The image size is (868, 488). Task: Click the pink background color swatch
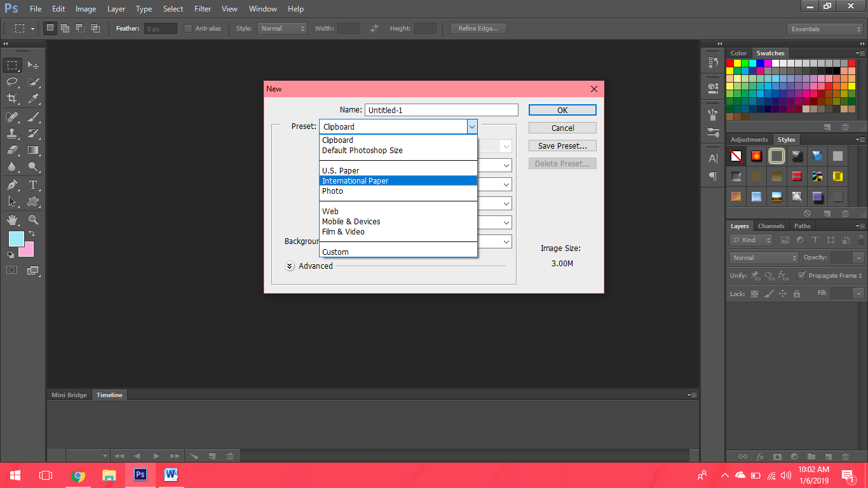pyautogui.click(x=27, y=250)
